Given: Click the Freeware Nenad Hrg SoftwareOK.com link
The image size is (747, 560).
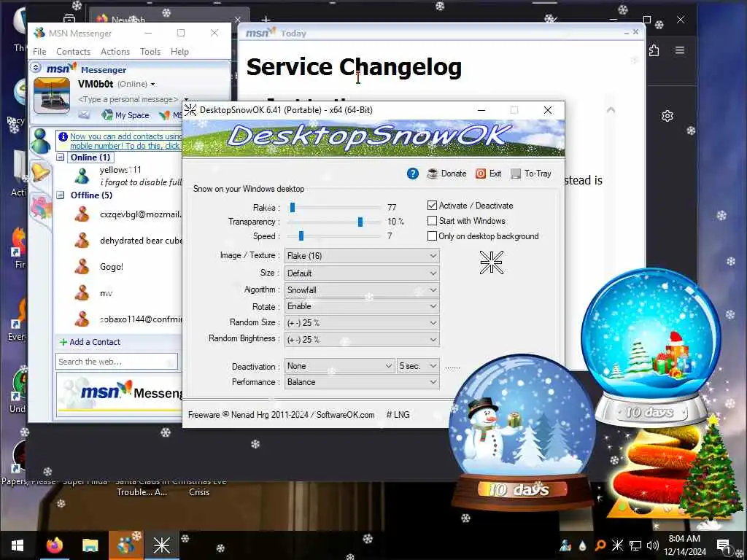Looking at the screenshot, I should [x=281, y=415].
